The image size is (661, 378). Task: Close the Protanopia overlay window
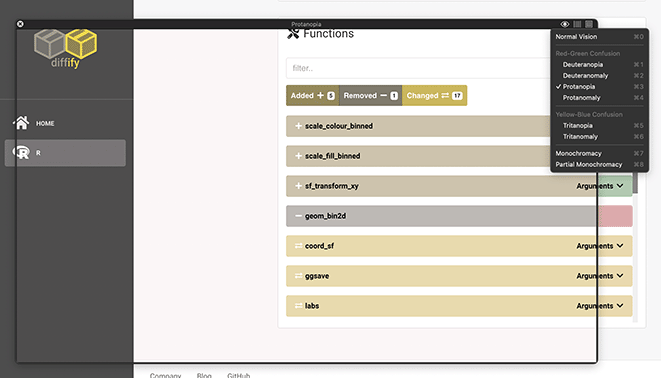[x=20, y=24]
